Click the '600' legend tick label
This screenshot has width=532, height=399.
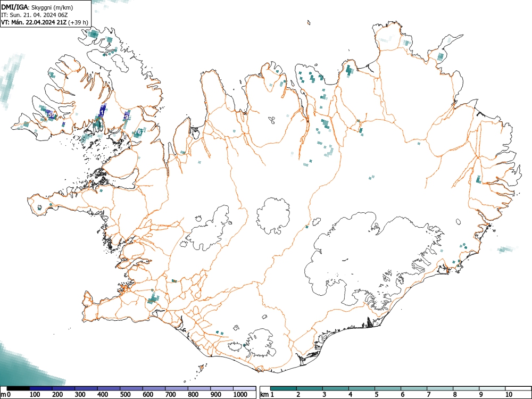pos(148,394)
